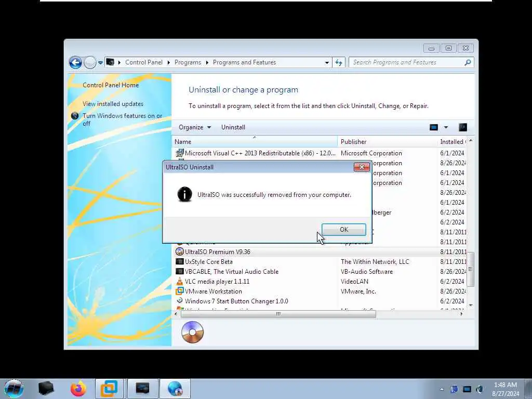This screenshot has width=532, height=399.
Task: Click the horizontal scroll left arrow
Action: [176, 314]
